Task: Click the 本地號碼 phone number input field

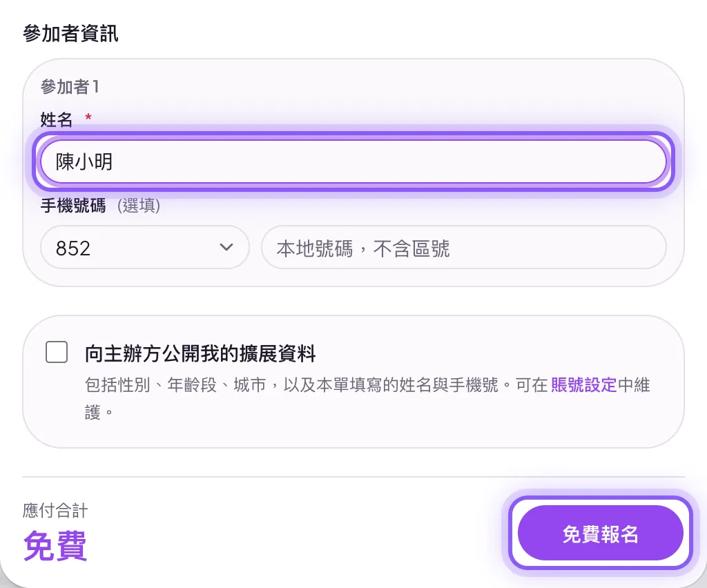Action: click(463, 247)
